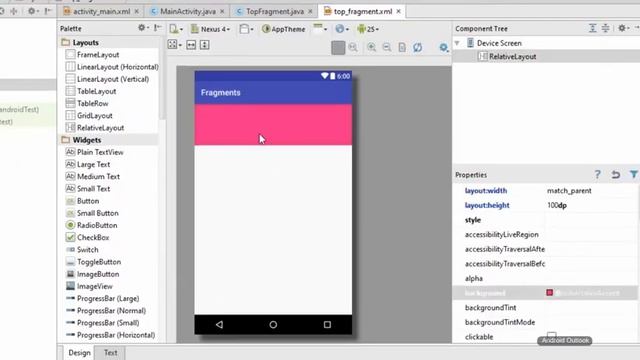
Task: Click the pink RelativeLayout in preview
Action: 273,124
